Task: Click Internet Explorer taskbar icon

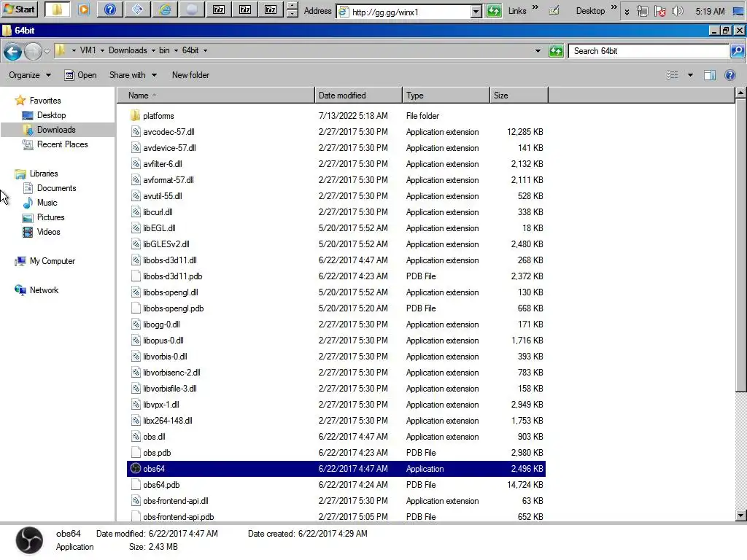Action: point(165,9)
